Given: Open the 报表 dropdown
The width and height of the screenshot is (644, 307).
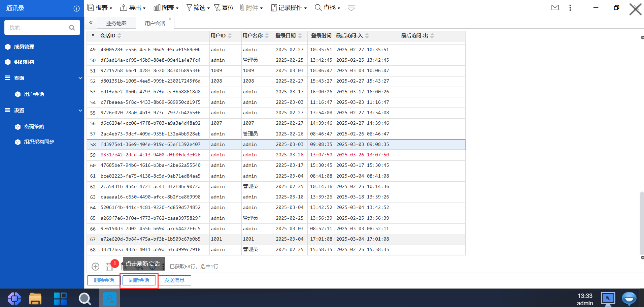Looking at the screenshot, I should (x=100, y=8).
